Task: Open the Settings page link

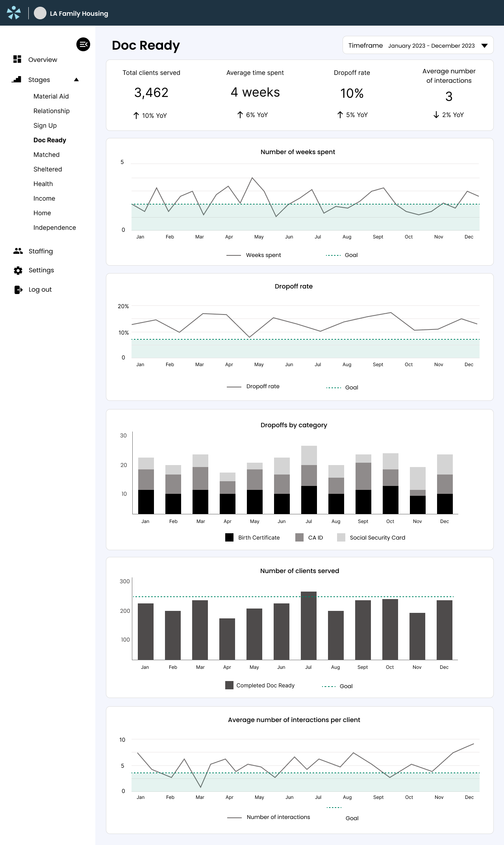Action: click(41, 270)
